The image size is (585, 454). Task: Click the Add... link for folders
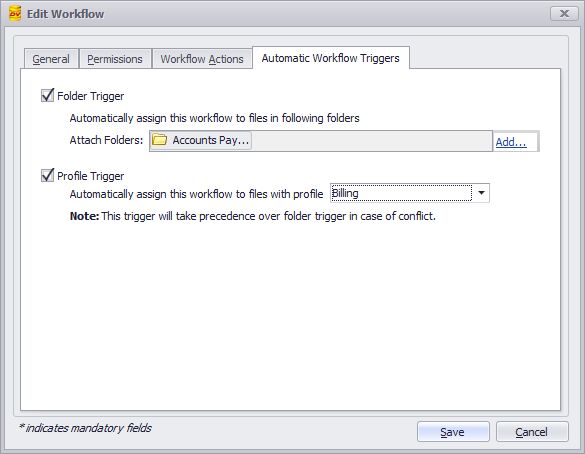(x=511, y=142)
